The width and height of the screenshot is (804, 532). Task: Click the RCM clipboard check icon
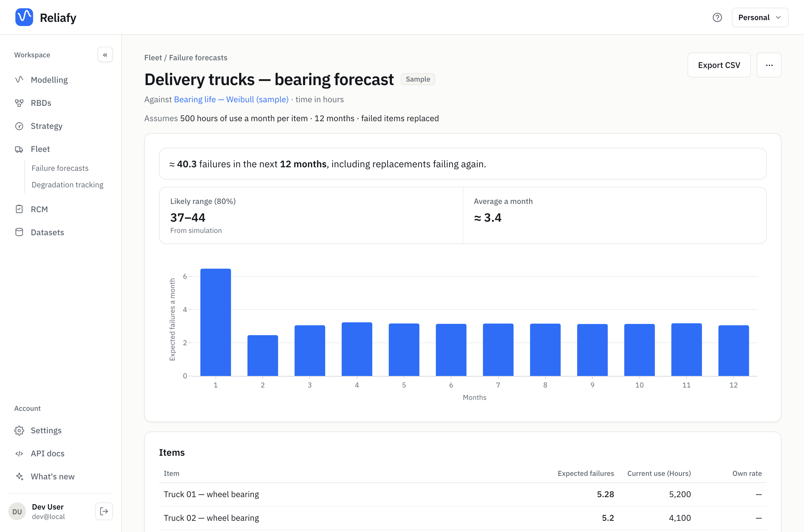[19, 209]
